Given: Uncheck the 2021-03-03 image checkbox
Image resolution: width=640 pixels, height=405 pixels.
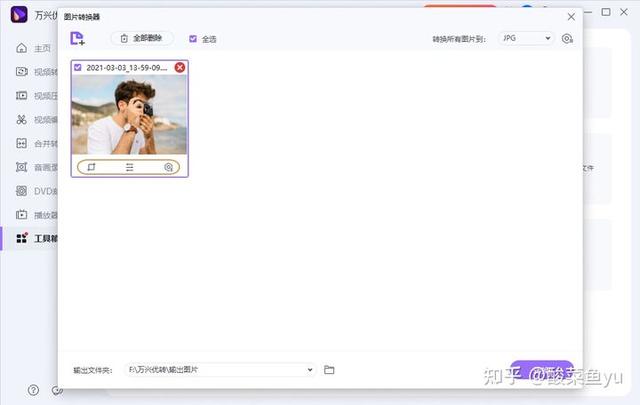Looking at the screenshot, I should pyautogui.click(x=78, y=67).
